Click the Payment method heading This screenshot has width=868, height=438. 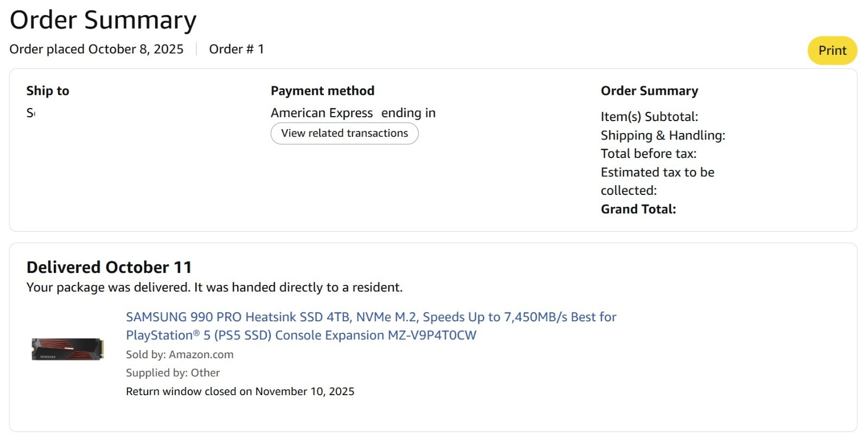click(x=322, y=91)
